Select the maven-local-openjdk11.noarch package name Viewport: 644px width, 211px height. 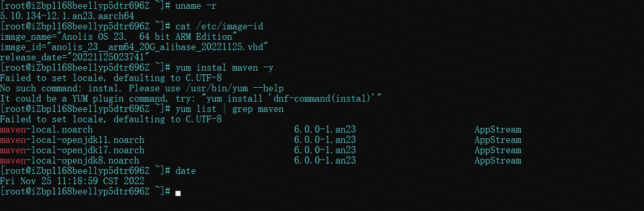(x=72, y=140)
